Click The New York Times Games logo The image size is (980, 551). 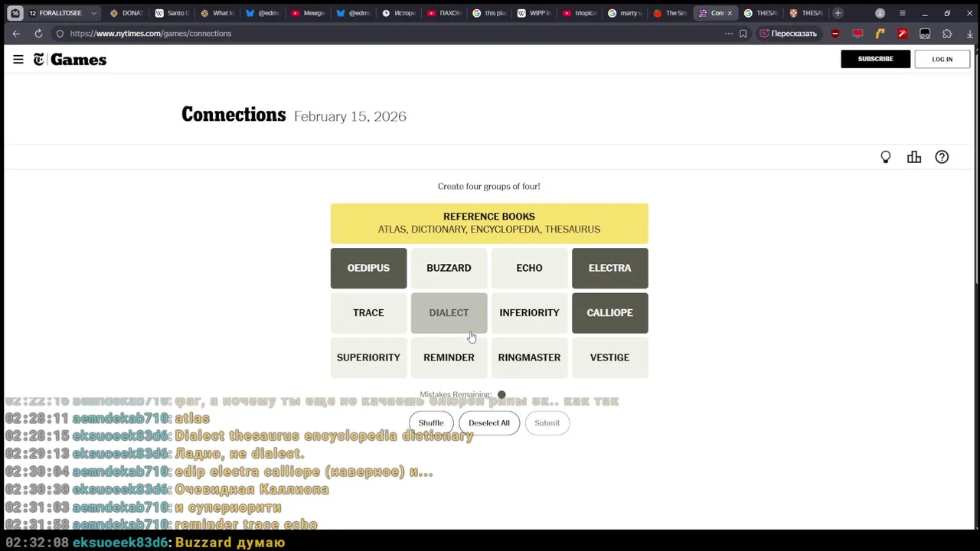[x=70, y=60]
